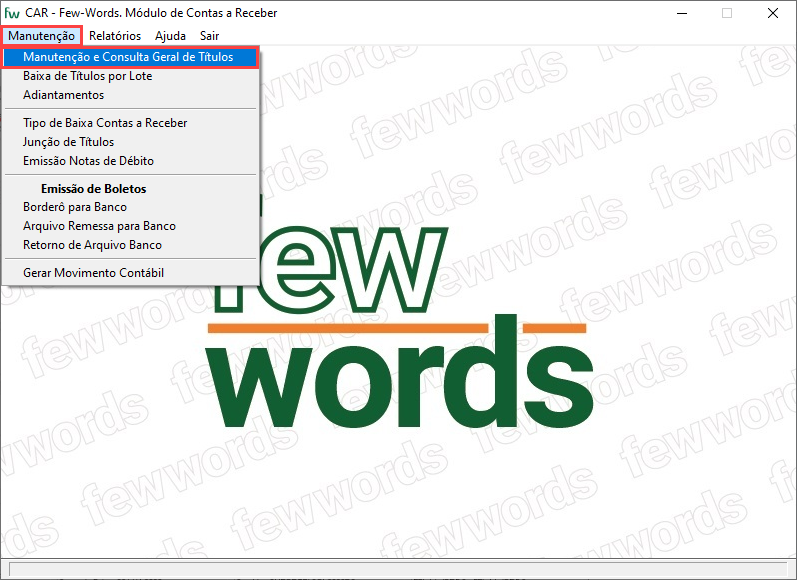Open the Relatórios menu
The height and width of the screenshot is (580, 797).
115,36
